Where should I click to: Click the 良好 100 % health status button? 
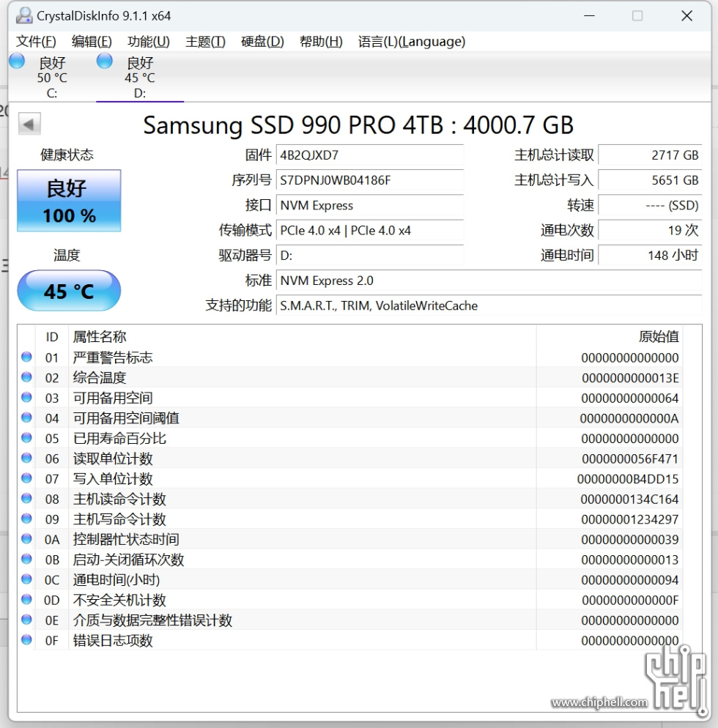pos(69,201)
